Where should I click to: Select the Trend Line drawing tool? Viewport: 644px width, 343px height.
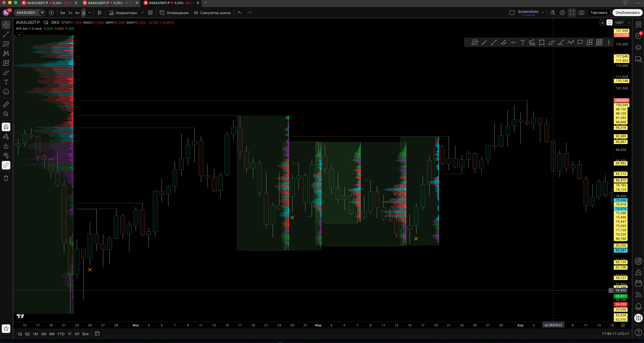coord(6,34)
